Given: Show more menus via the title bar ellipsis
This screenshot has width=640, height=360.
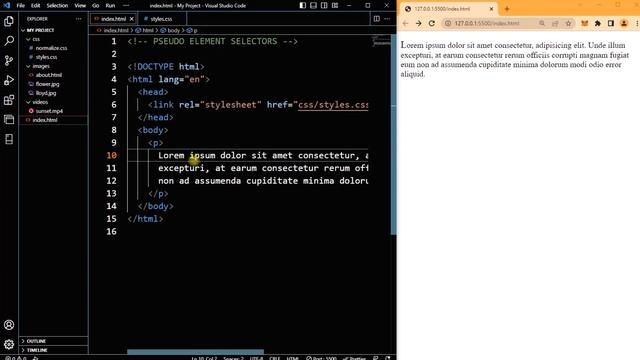Looking at the screenshot, I should pos(126,6).
